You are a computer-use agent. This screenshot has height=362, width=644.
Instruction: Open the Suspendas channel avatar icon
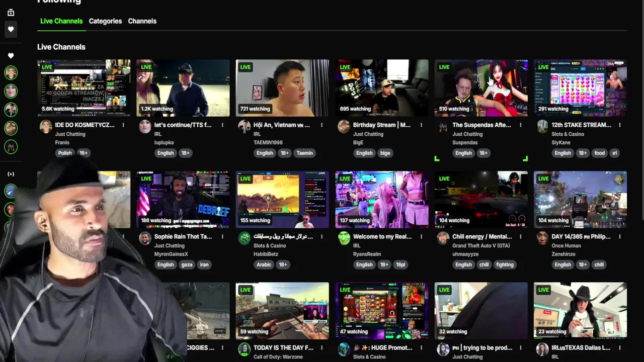(x=443, y=127)
